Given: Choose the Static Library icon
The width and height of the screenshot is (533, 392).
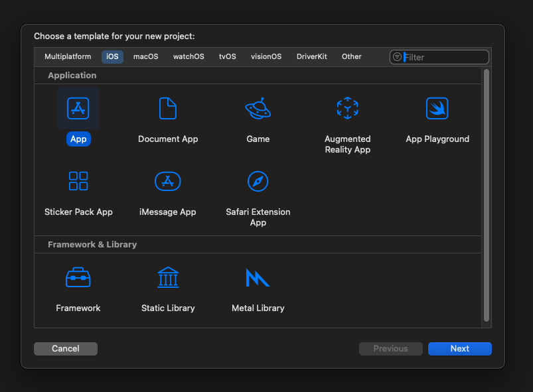Looking at the screenshot, I should 168,277.
